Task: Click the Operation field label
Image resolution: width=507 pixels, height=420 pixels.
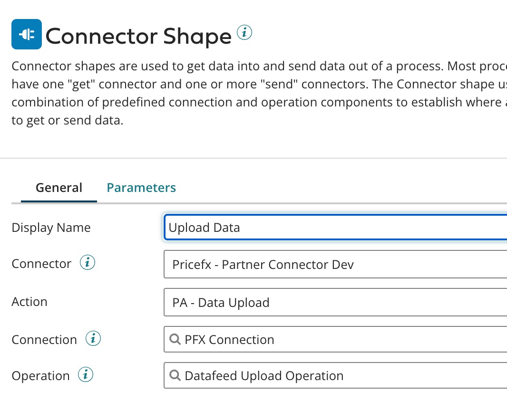Action: [40, 376]
